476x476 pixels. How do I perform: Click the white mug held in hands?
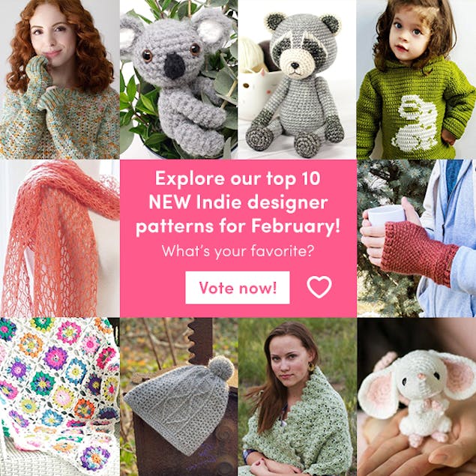pyautogui.click(x=386, y=216)
